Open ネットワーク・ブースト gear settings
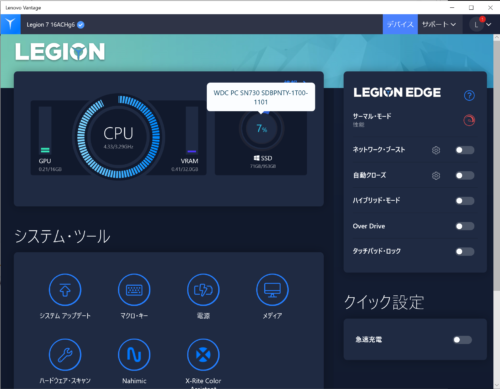 tap(436, 150)
